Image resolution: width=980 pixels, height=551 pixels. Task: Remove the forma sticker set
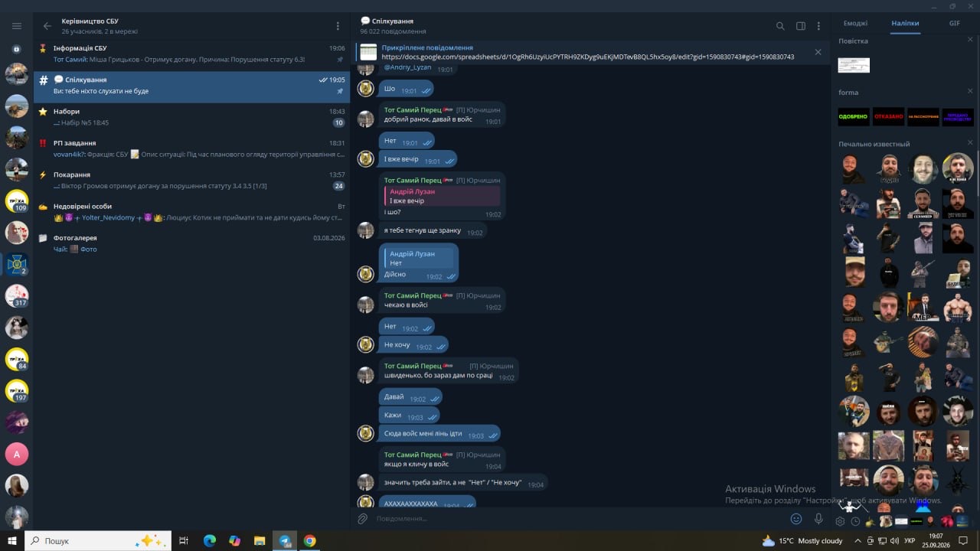click(x=970, y=92)
